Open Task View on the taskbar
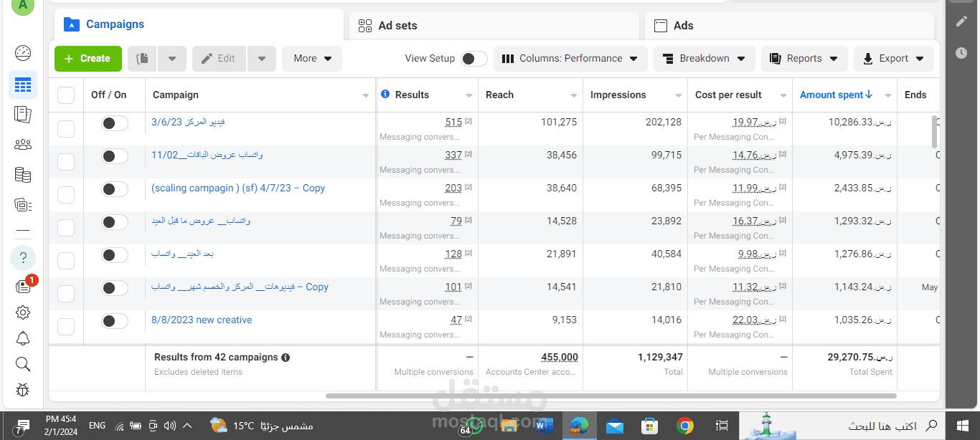Screen dimensions: 980x440 tap(722, 426)
